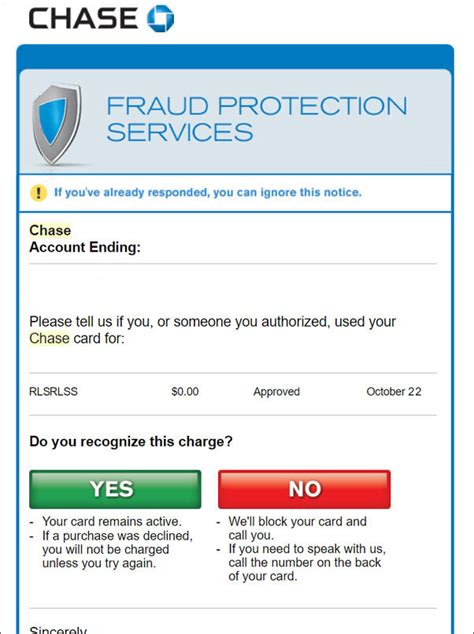Click 'Do you recognize this charge?' question
The image size is (474, 634).
(131, 441)
